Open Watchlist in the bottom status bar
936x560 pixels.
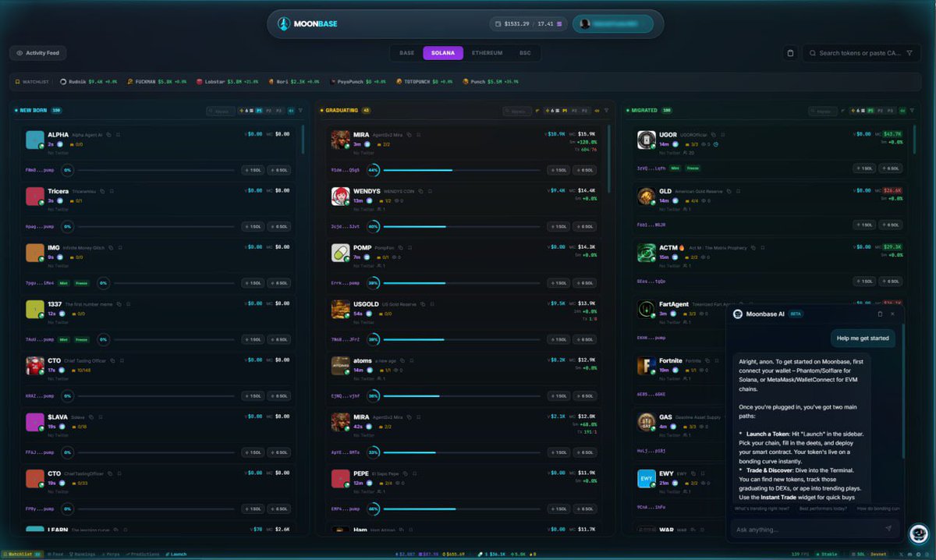pos(22,555)
